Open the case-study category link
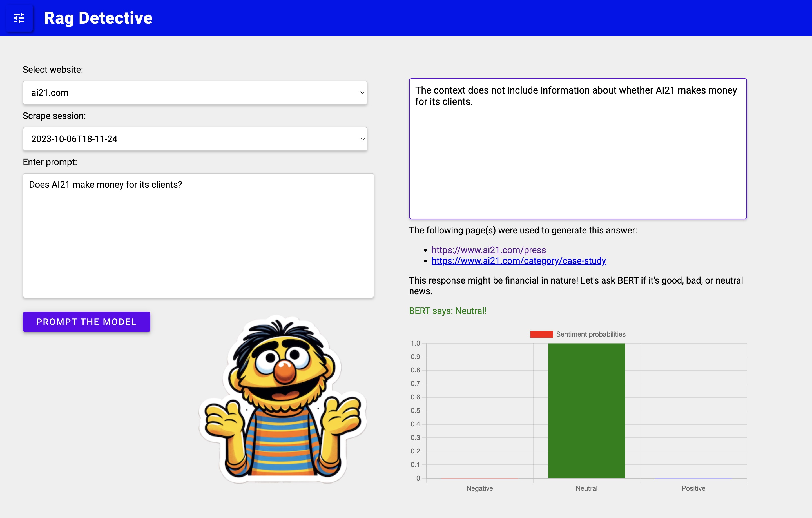Screen dimensions: 812x518 tap(518, 260)
